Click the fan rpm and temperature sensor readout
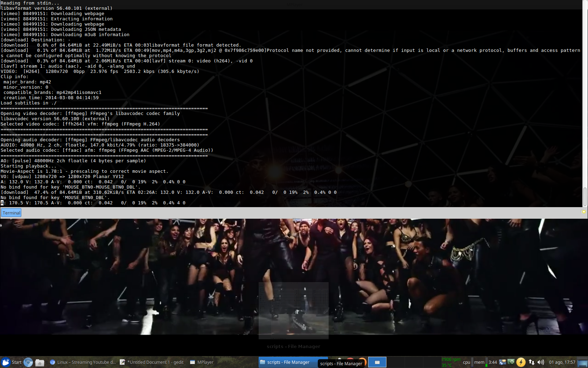Viewport: 588px width, 368px height. click(451, 362)
